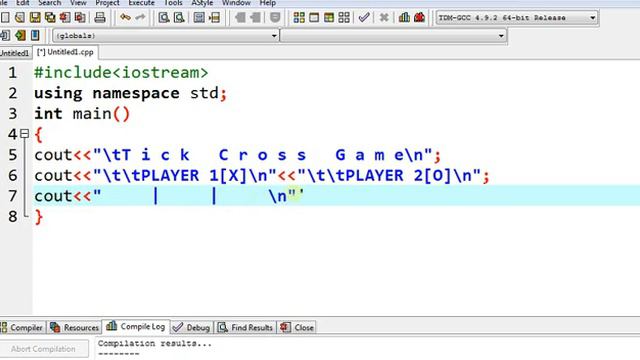Click the 'T i c k C r o s s' cout line

tap(238, 155)
